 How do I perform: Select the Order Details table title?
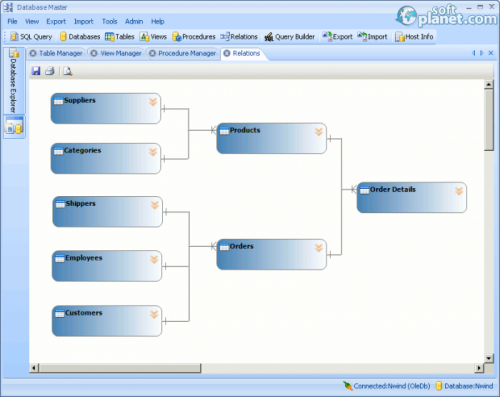pos(393,189)
